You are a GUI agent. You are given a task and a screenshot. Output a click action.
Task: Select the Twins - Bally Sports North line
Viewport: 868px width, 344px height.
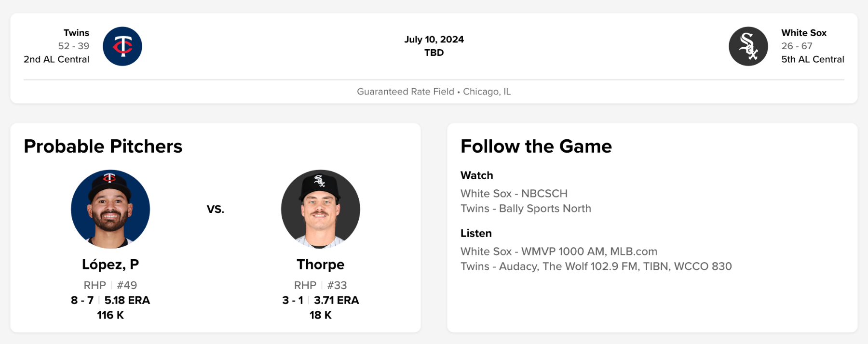pos(526,209)
